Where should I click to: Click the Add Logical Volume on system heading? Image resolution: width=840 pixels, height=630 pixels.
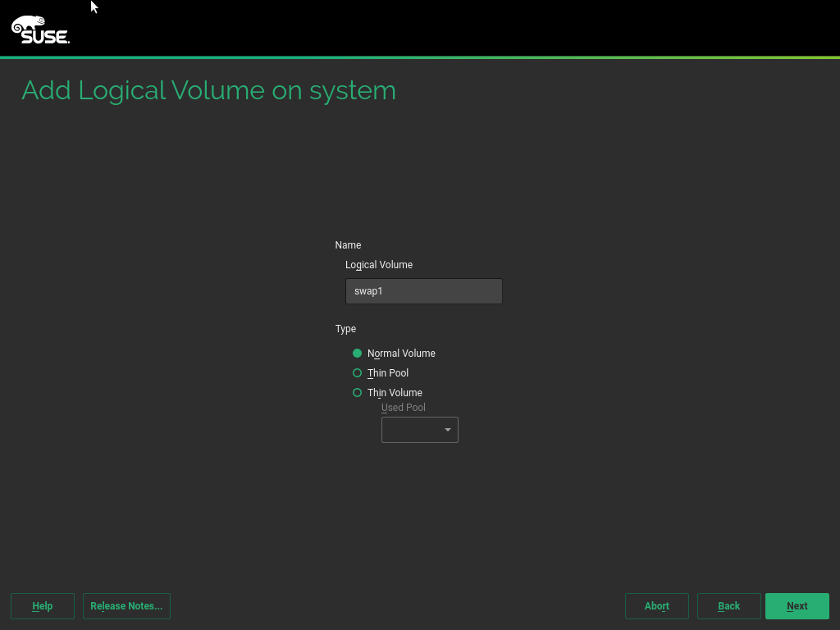(208, 90)
